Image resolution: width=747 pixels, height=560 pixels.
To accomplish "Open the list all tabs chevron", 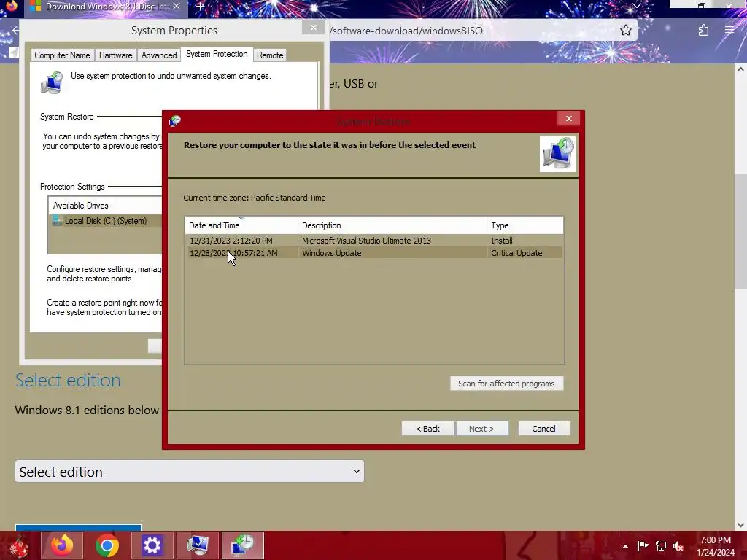I will tap(636, 6).
